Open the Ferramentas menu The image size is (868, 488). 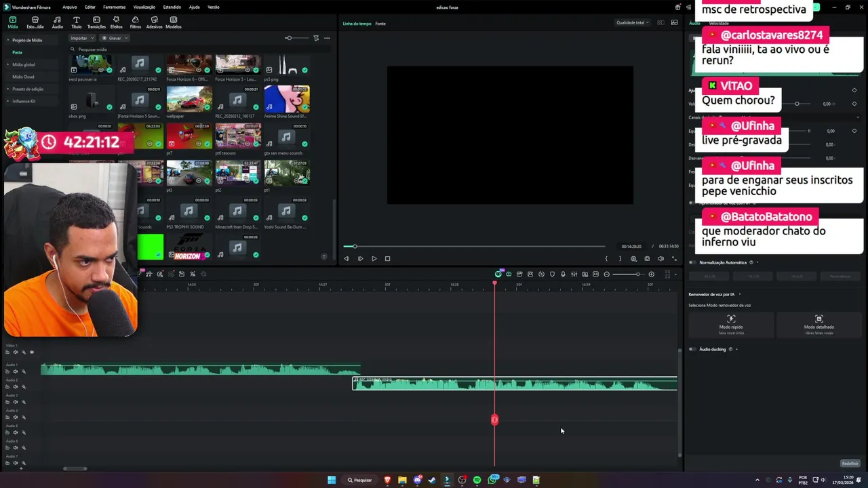tap(114, 7)
